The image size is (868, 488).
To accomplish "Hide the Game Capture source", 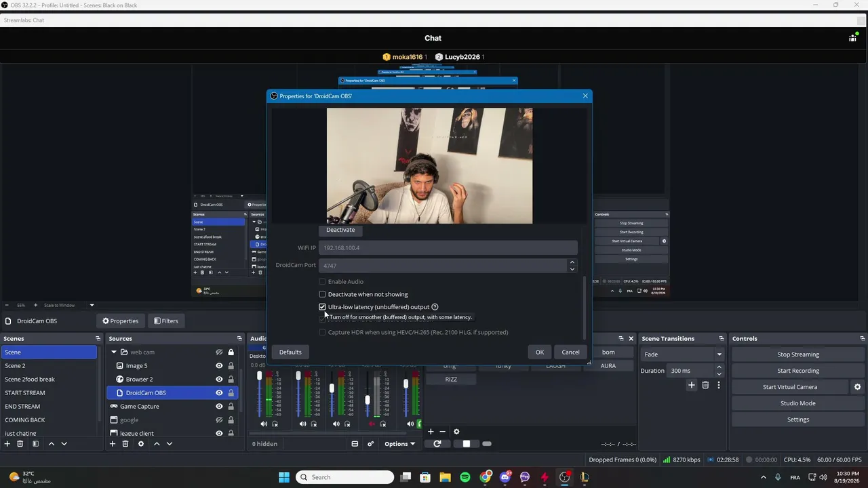I will (219, 407).
